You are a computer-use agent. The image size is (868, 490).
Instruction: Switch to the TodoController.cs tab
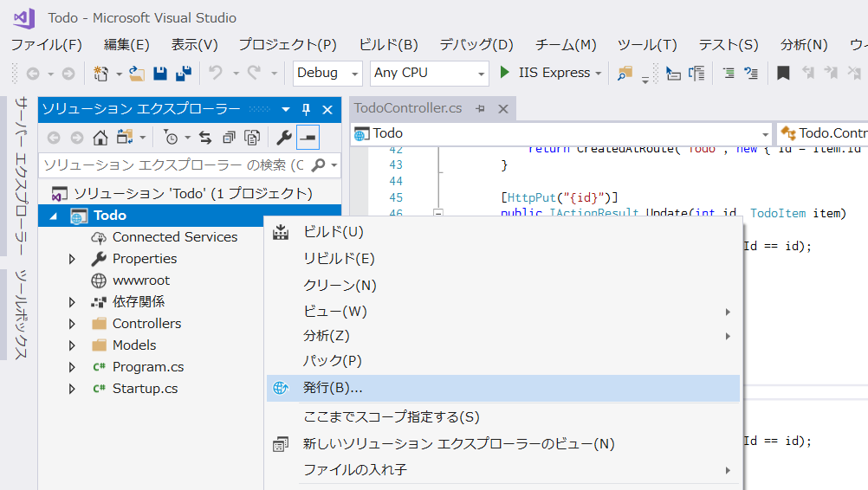(408, 108)
